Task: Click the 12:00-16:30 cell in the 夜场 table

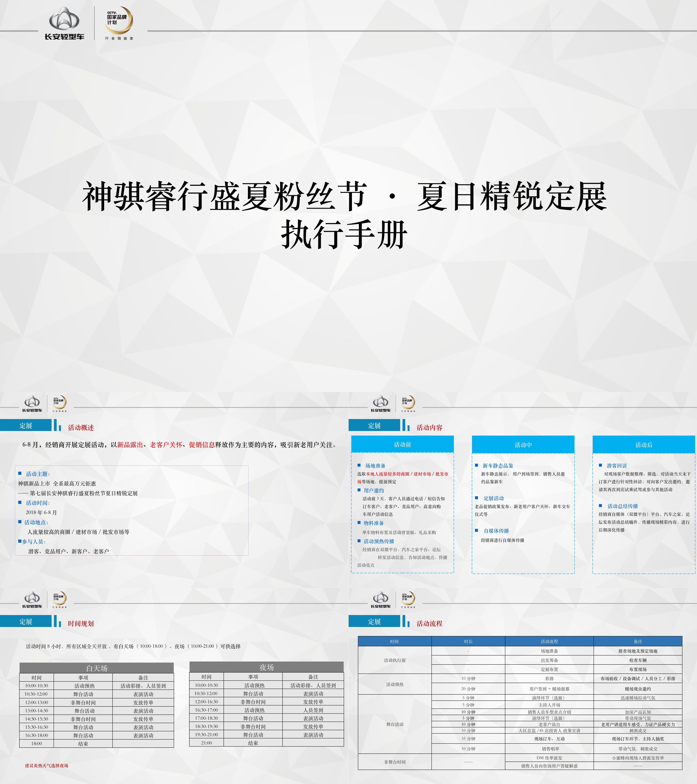Action: [x=206, y=702]
